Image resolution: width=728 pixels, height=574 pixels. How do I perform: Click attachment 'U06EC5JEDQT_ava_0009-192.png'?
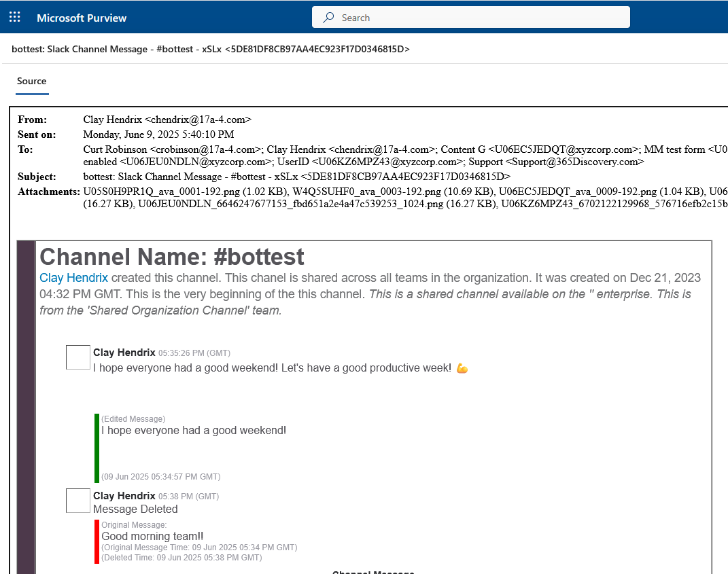pyautogui.click(x=578, y=192)
